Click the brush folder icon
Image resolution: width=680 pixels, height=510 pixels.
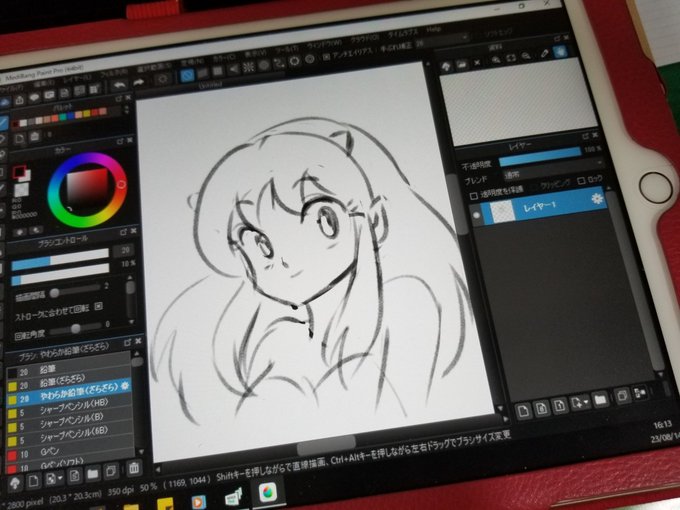(93, 474)
